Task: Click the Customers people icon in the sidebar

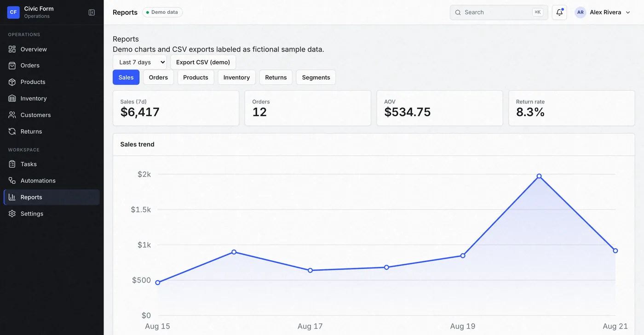Action: coord(12,115)
